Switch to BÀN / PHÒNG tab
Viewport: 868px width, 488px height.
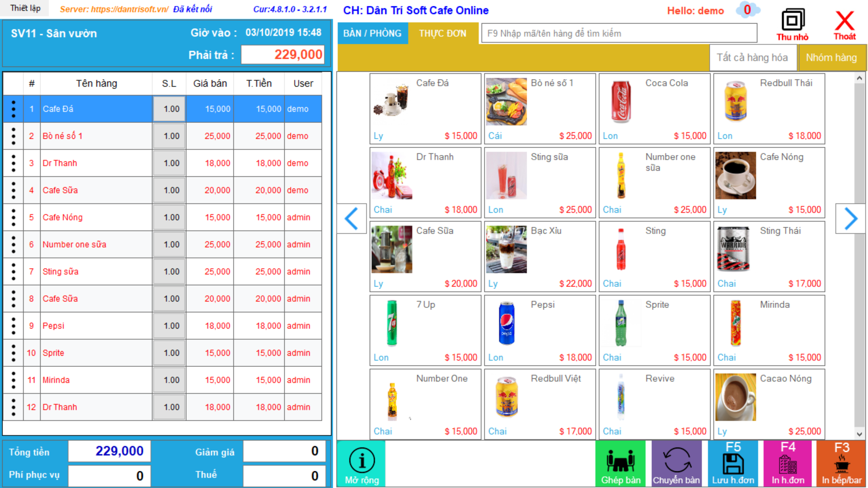[x=373, y=33]
